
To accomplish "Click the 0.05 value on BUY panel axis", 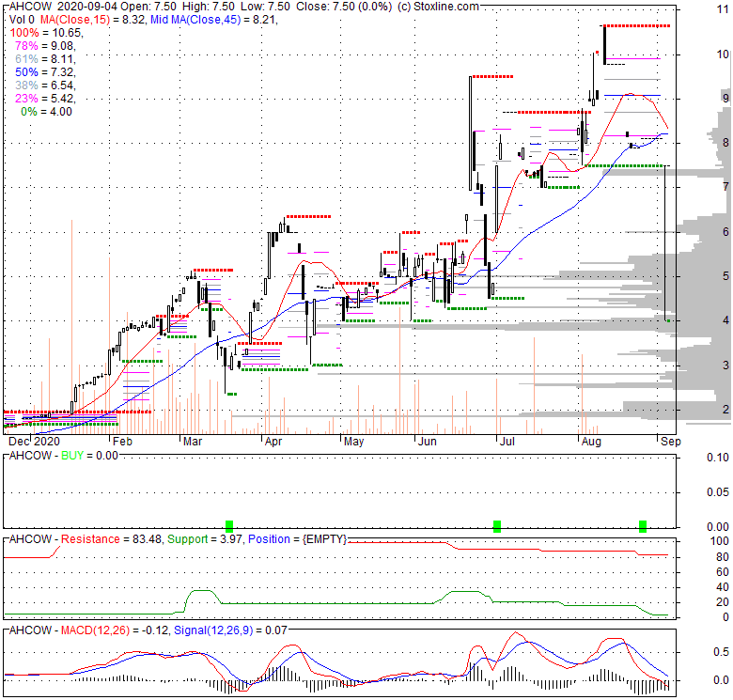I will click(718, 492).
